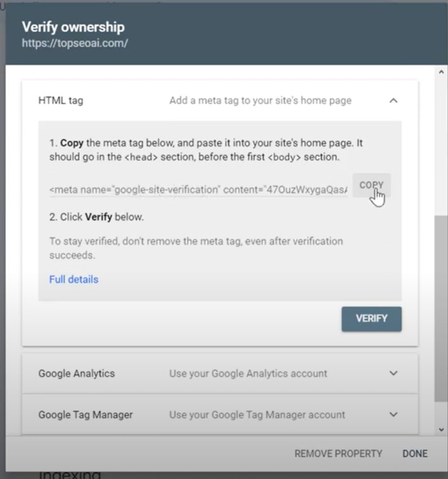Viewport: 448px width, 479px height.
Task: Click 'Use your Google Analytics account' text
Action: coord(249,373)
